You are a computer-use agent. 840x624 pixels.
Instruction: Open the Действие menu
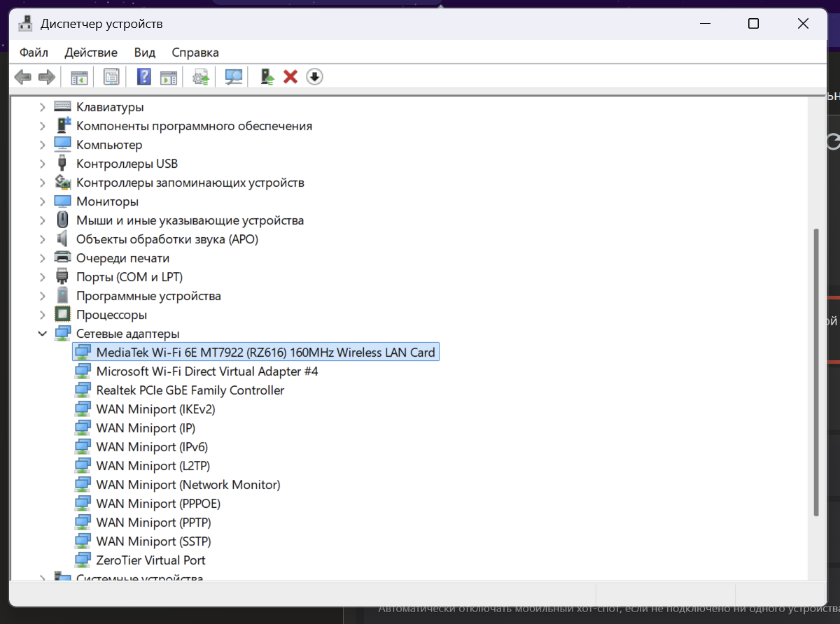pos(91,52)
